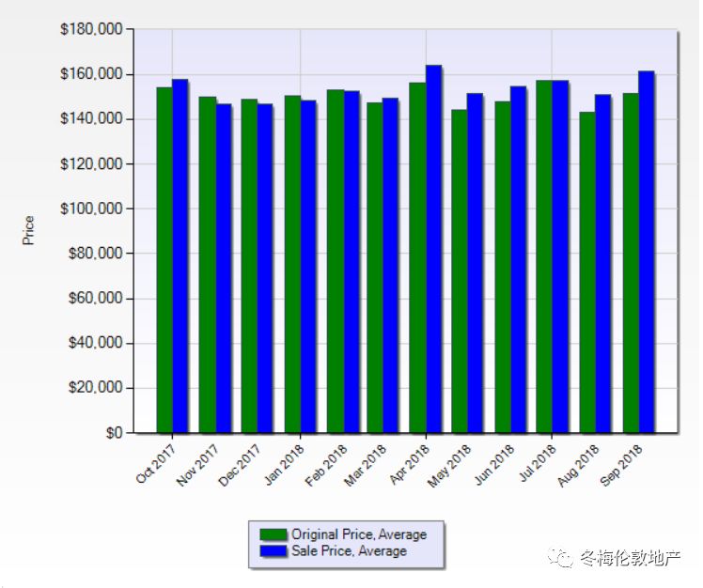Select the blue Jun 2018 sale price bar
Screen dimensions: 703x588
[x=519, y=259]
